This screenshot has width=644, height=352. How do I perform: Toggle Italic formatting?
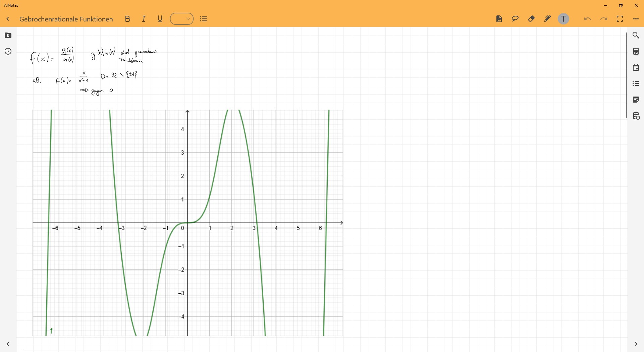[144, 19]
